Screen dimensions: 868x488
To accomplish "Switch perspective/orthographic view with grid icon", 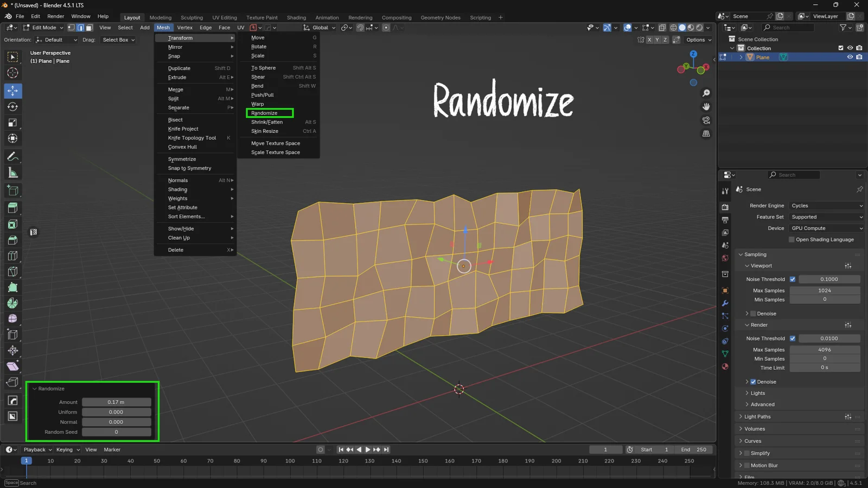I will click(706, 133).
